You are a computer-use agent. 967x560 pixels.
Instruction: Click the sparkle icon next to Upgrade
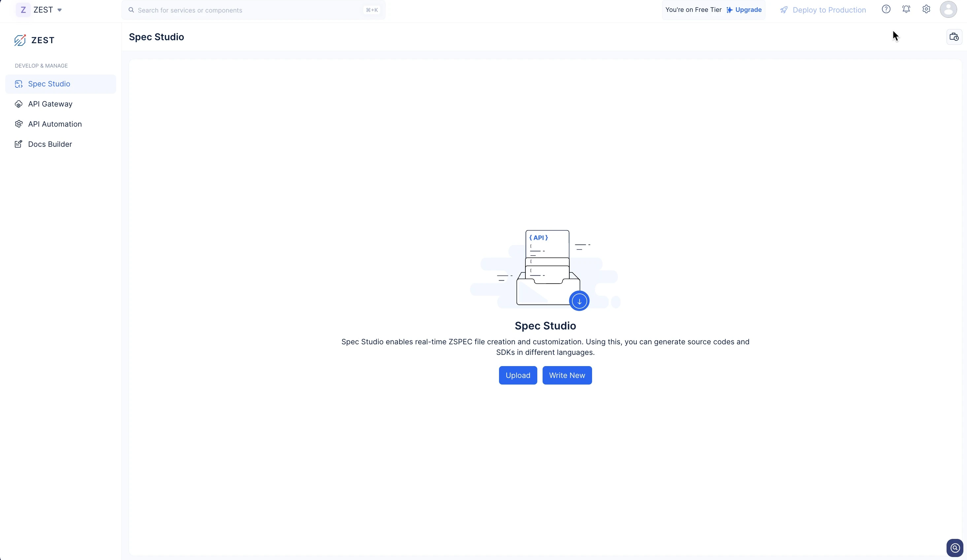(729, 10)
